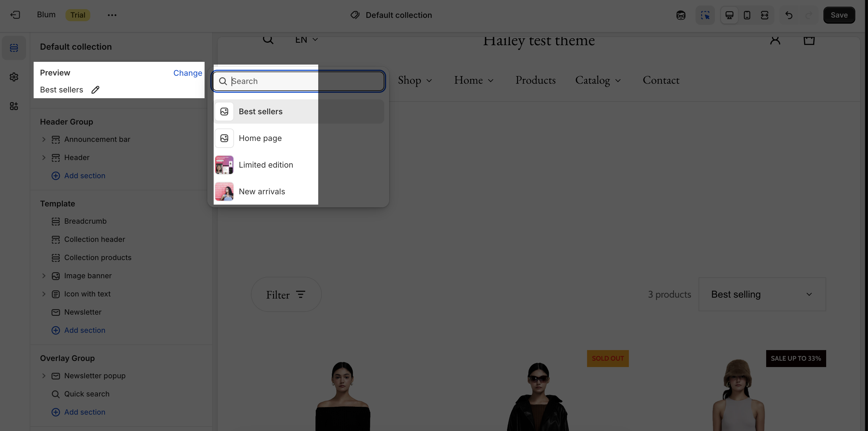The height and width of the screenshot is (431, 868).
Task: Switch to mobile preview icon
Action: pos(747,15)
